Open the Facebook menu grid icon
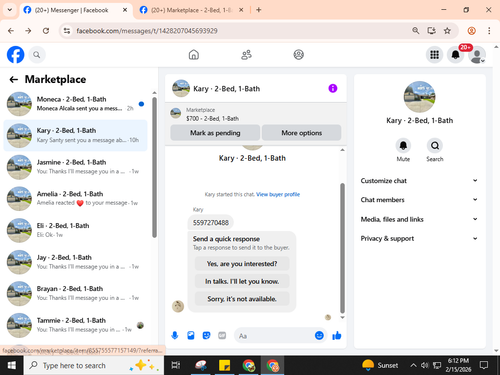The height and width of the screenshot is (375, 500). click(x=434, y=55)
